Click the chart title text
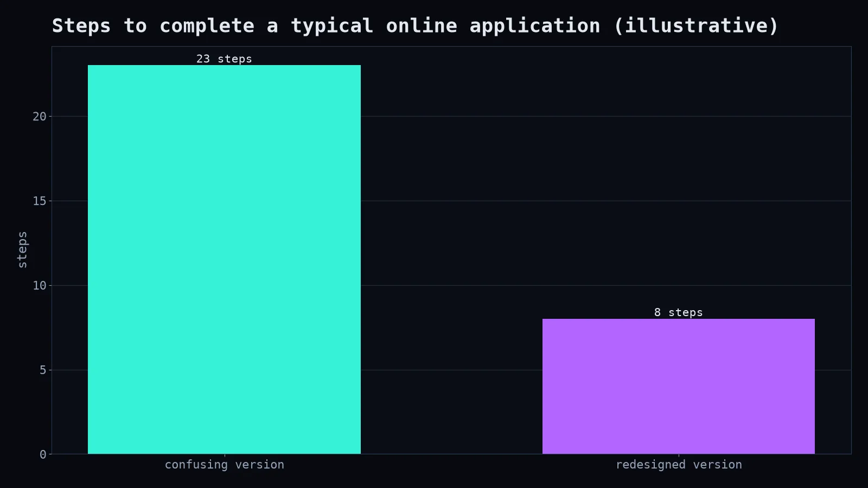868x488 pixels. point(415,26)
